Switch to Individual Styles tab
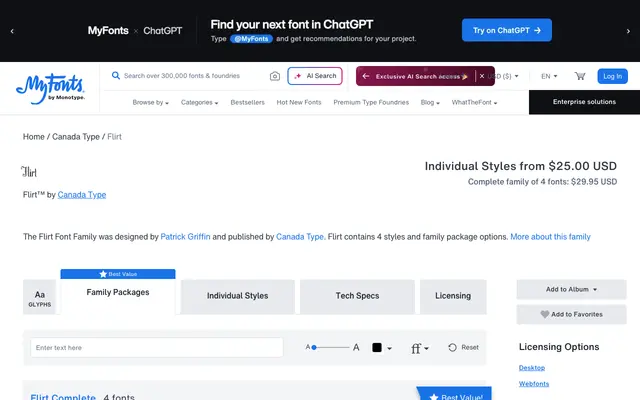640x400 pixels. tap(238, 296)
